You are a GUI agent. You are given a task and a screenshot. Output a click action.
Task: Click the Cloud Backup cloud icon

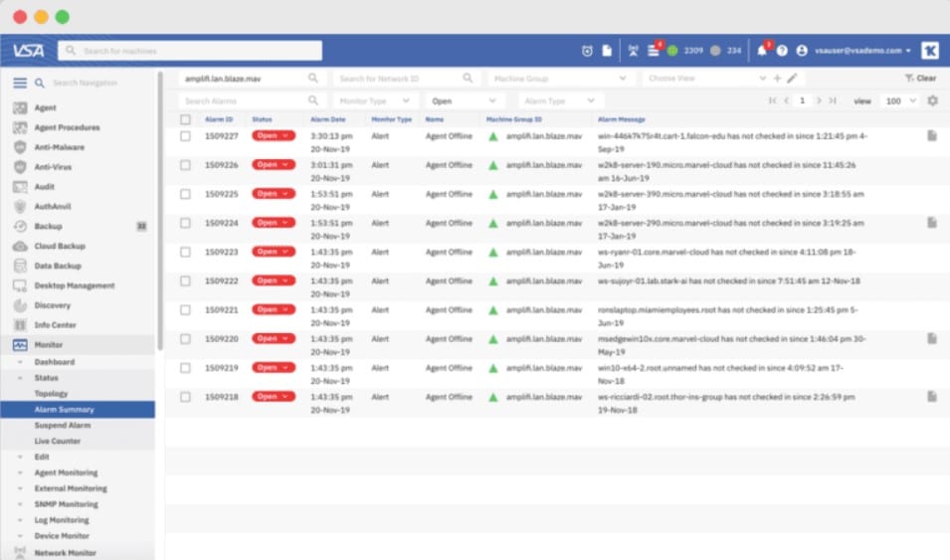20,246
